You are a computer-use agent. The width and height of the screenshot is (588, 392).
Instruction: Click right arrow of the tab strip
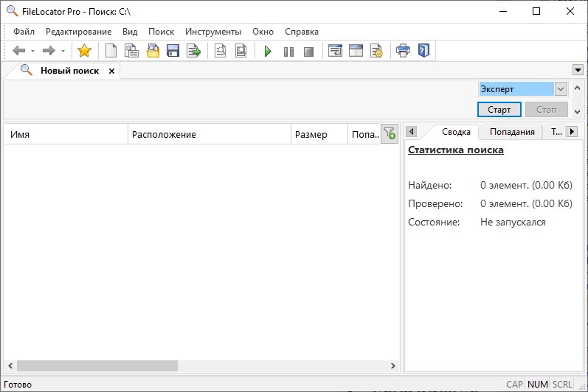point(573,132)
